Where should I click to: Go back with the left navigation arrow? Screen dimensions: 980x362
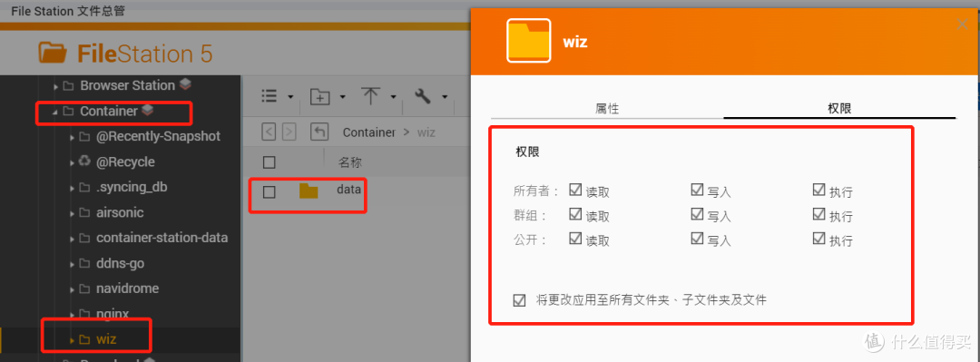[x=269, y=132]
